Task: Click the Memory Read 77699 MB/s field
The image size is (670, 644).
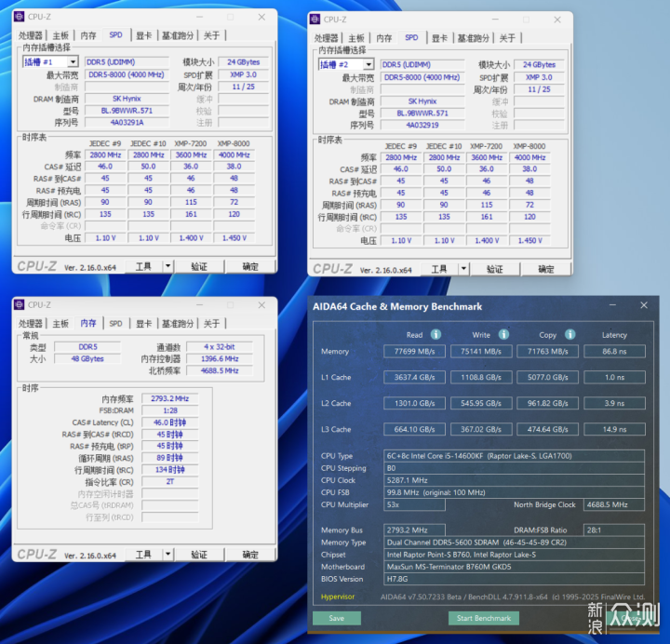Action: point(414,351)
